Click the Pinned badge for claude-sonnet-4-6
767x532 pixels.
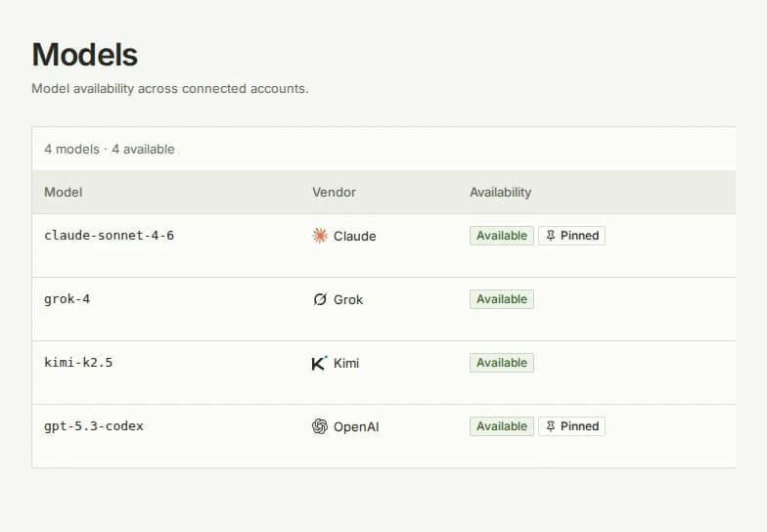571,236
